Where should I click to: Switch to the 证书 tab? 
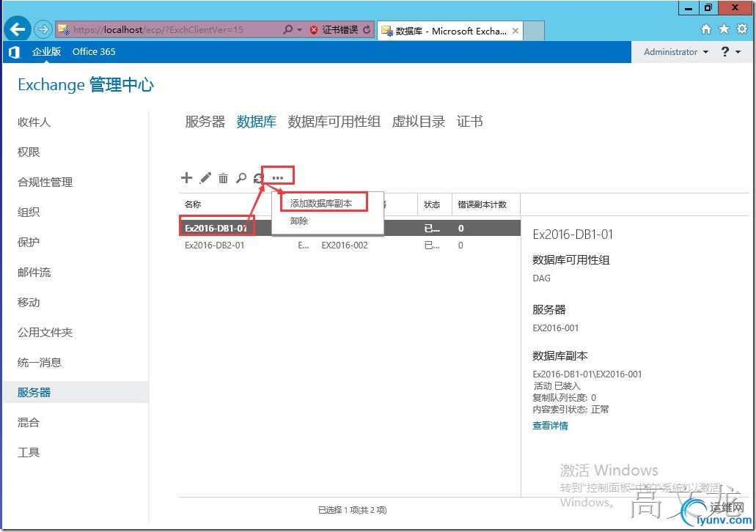[469, 122]
